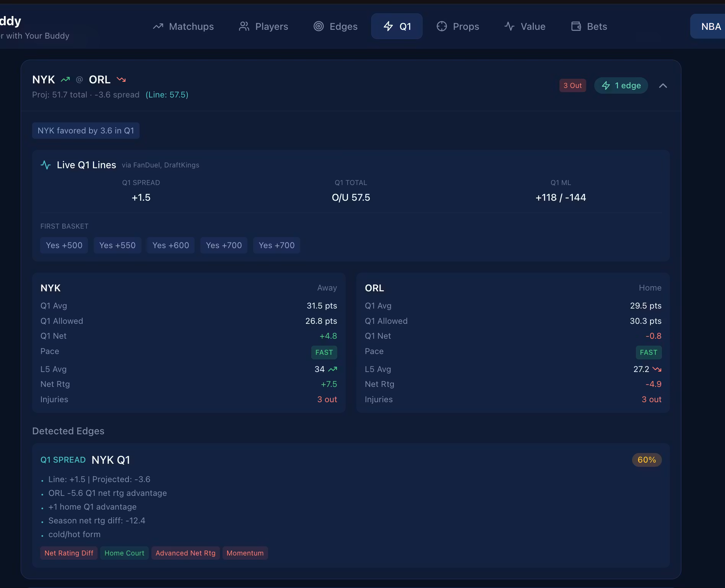Select the NBA league button
The width and height of the screenshot is (725, 588).
point(710,26)
